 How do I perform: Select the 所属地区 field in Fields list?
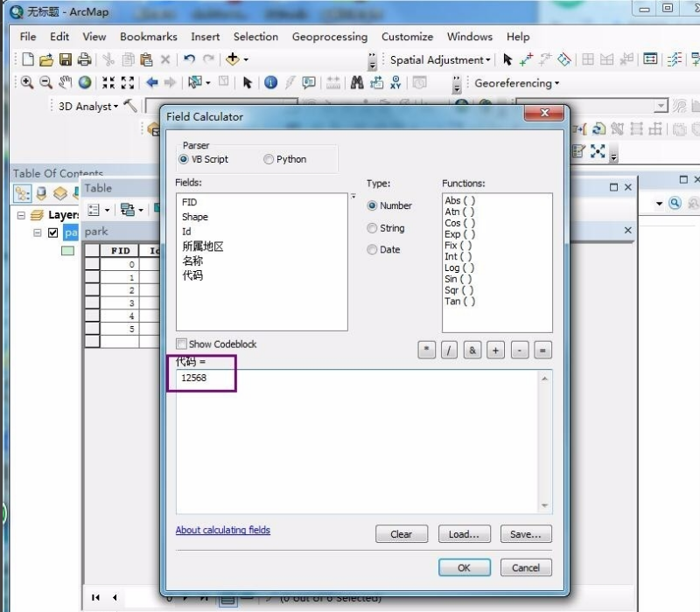[203, 247]
